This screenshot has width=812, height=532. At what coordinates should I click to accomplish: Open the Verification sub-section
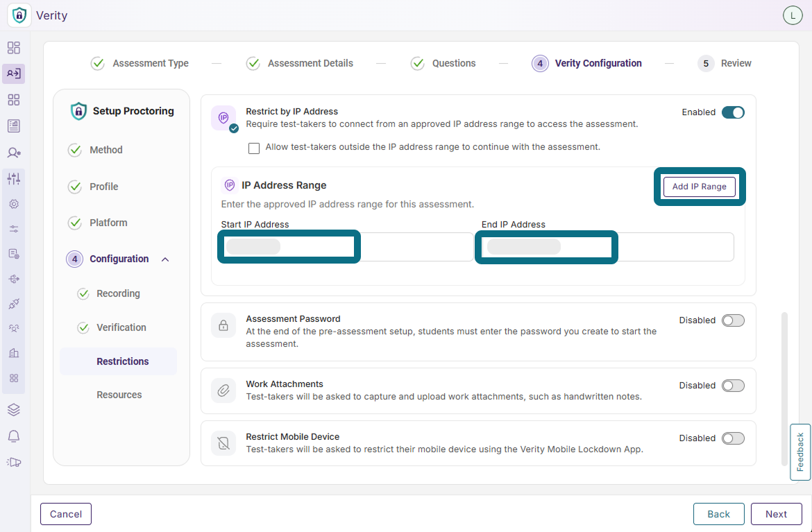pos(112,327)
